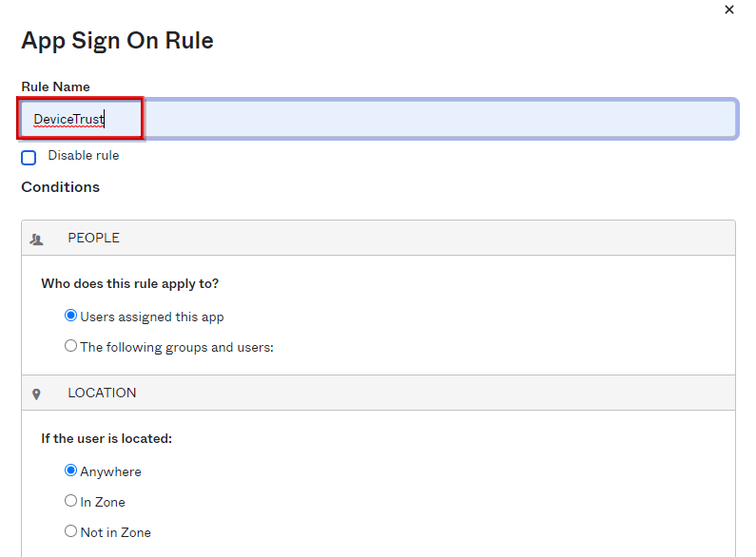Click the PEOPLE section header
This screenshot has width=756, height=557.
[x=93, y=238]
